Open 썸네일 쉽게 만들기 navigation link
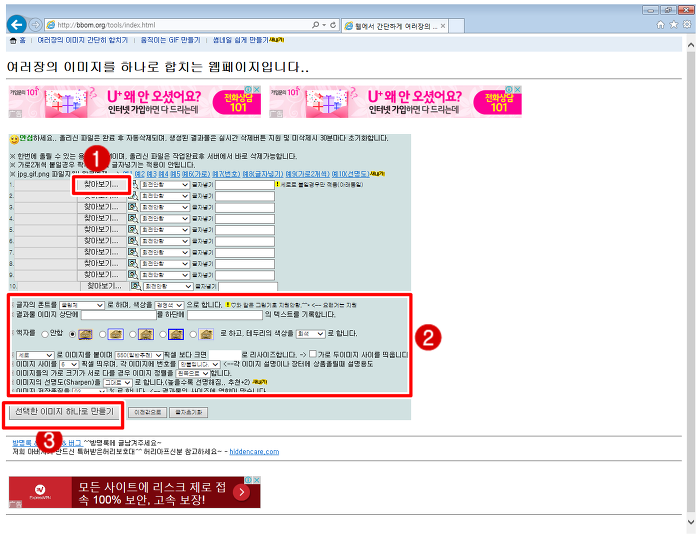 (x=241, y=41)
